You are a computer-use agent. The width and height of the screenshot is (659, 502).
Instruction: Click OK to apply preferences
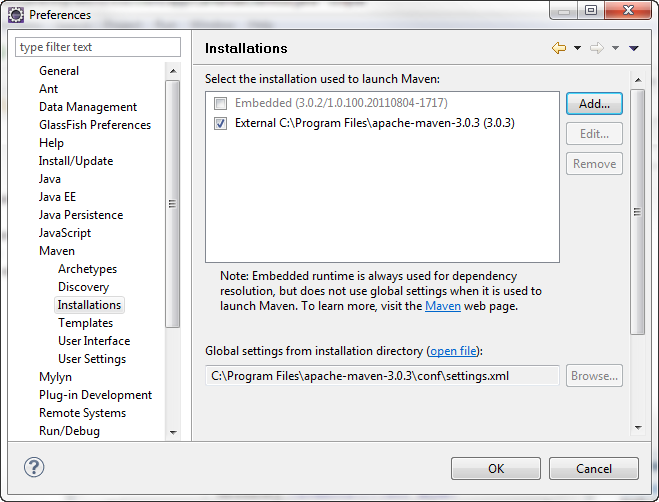point(496,468)
